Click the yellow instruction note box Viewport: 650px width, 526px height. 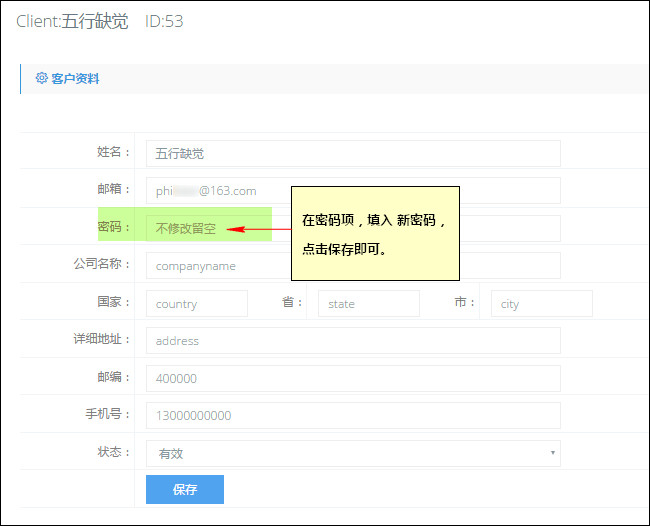coord(375,233)
